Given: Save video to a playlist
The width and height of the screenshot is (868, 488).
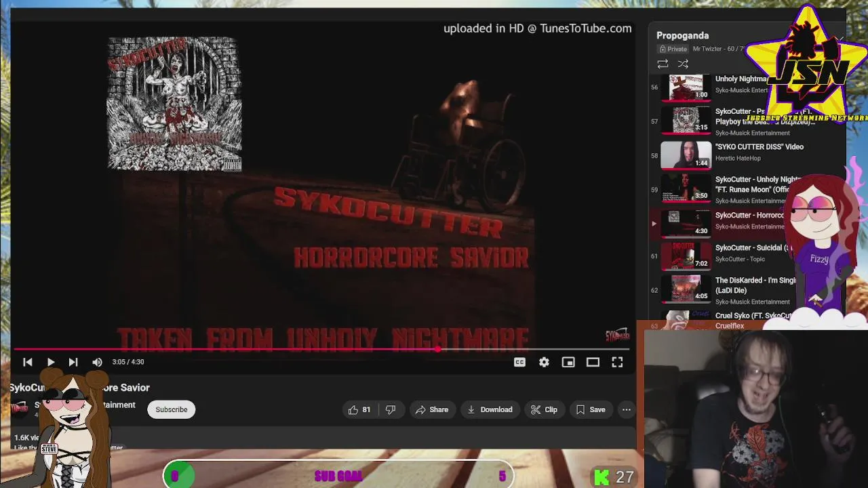Looking at the screenshot, I should click(591, 409).
